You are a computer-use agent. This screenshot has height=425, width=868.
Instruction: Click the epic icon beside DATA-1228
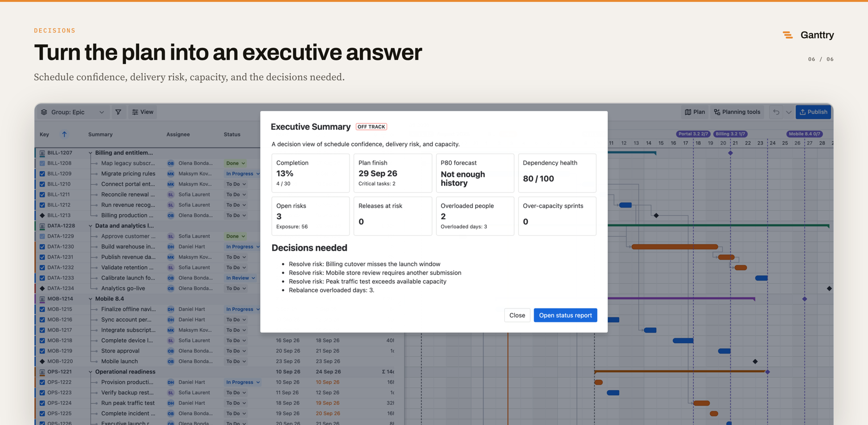(42, 226)
